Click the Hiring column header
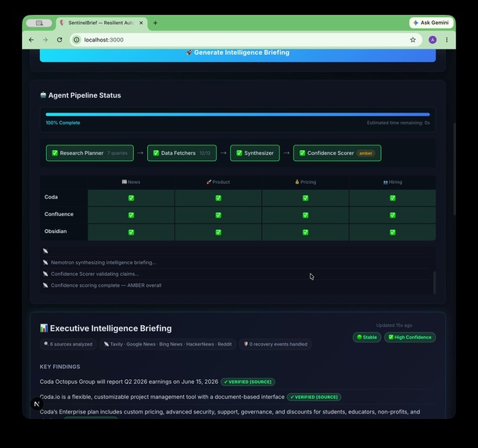This screenshot has height=448, width=478. pos(393,182)
